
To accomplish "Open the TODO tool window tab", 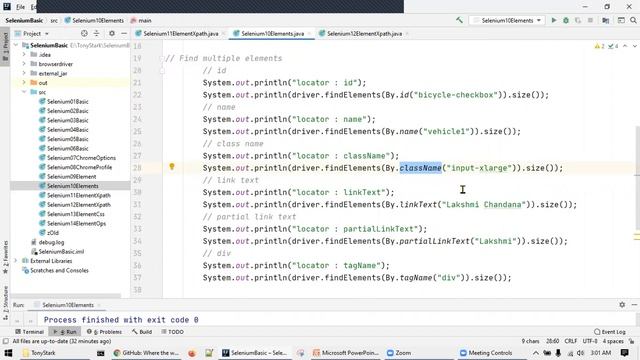I will click(172, 332).
